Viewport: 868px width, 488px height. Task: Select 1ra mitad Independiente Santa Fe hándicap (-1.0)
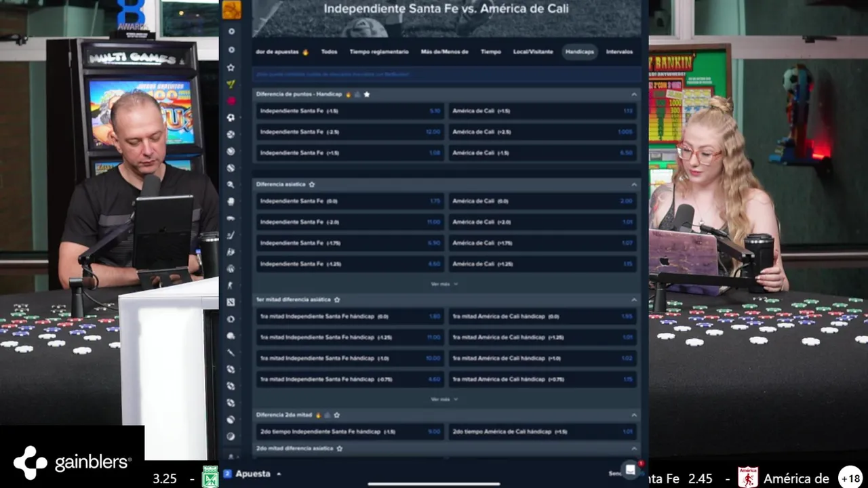click(350, 359)
